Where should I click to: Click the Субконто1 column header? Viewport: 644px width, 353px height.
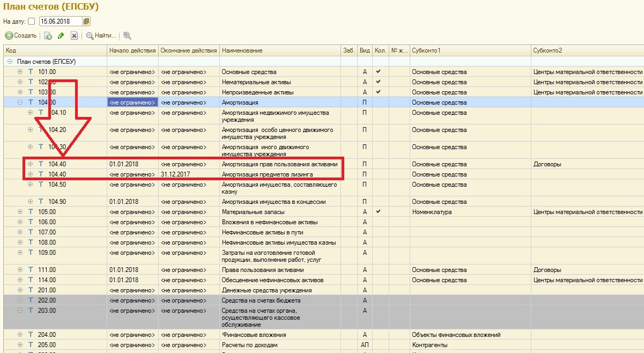(470, 50)
